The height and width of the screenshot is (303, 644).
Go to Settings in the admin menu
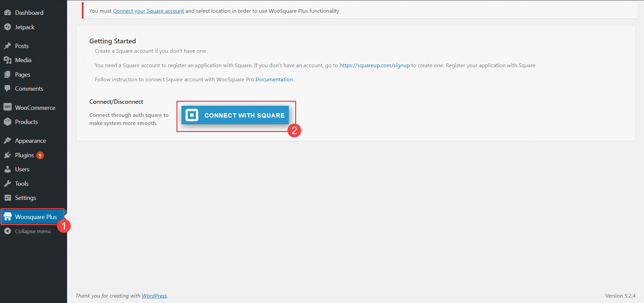click(25, 198)
